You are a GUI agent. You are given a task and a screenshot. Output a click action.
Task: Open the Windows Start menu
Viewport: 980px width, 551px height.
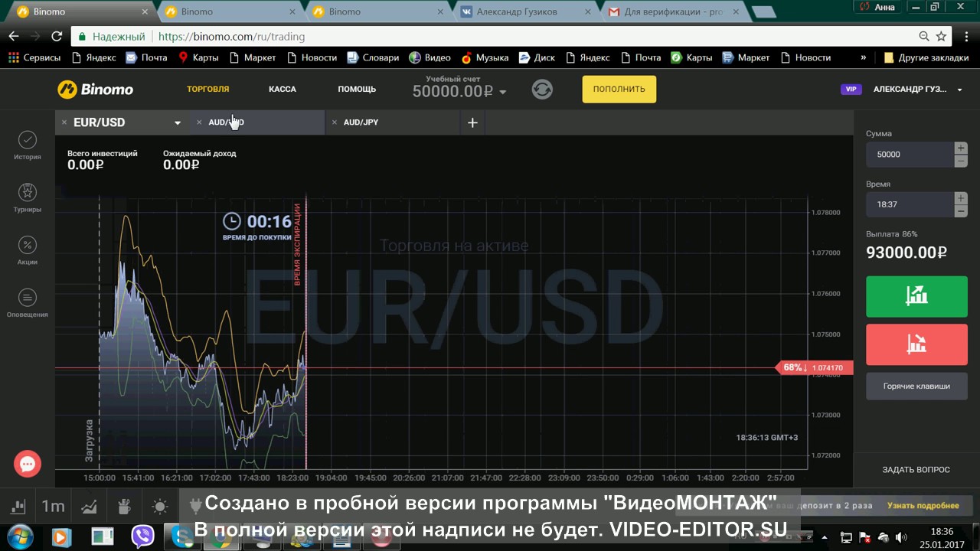(18, 536)
